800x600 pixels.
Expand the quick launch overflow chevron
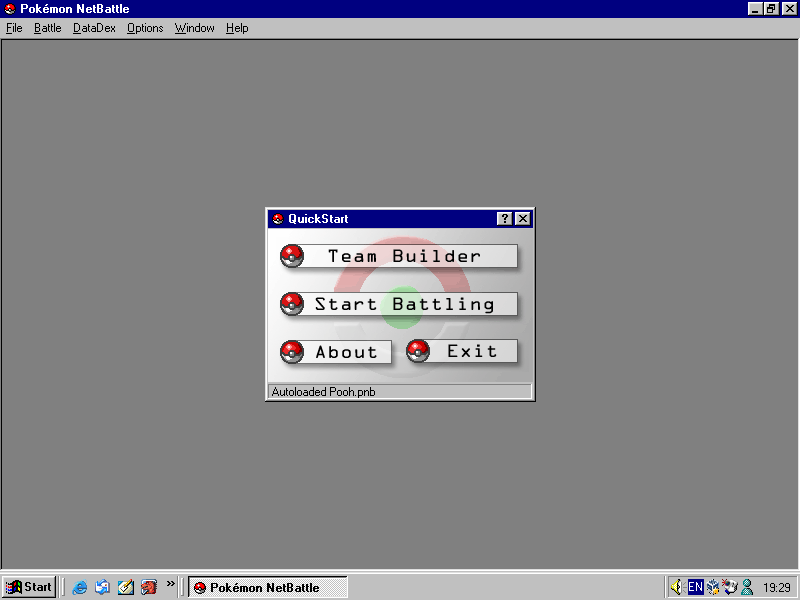click(170, 583)
